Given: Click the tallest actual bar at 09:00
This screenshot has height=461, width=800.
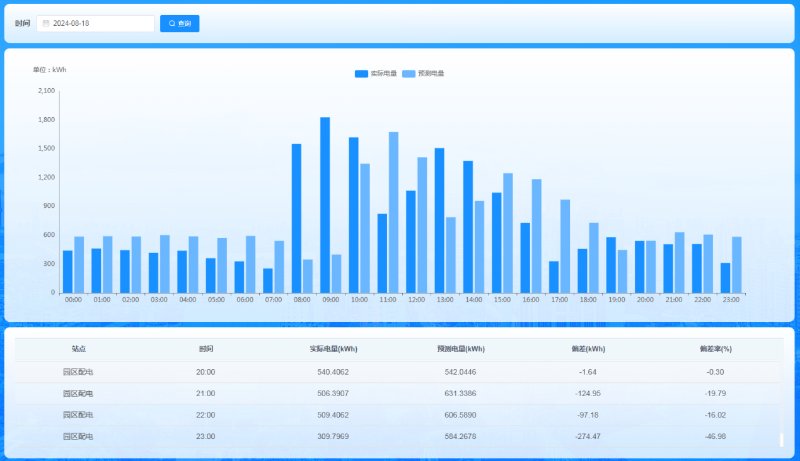Looking at the screenshot, I should (x=325, y=205).
